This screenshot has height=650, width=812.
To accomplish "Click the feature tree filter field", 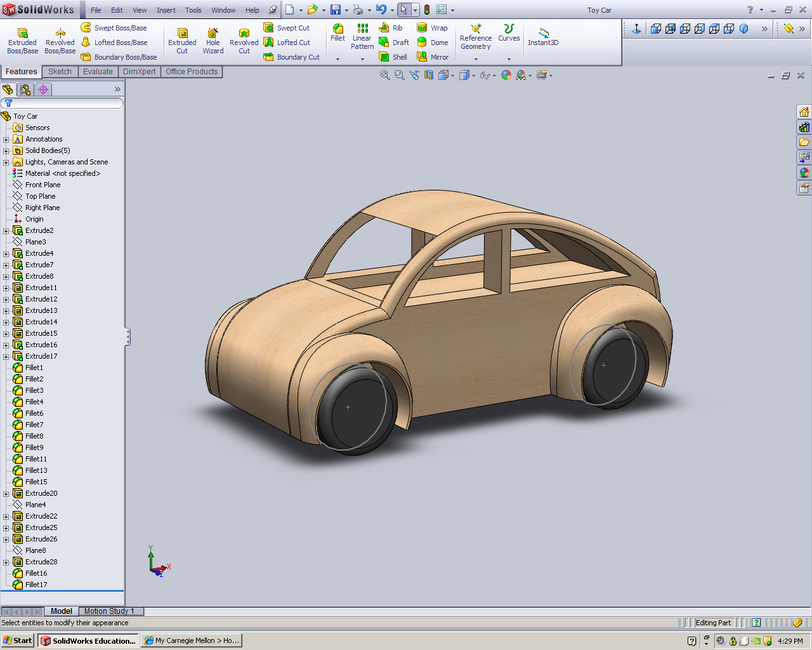I will [x=63, y=103].
